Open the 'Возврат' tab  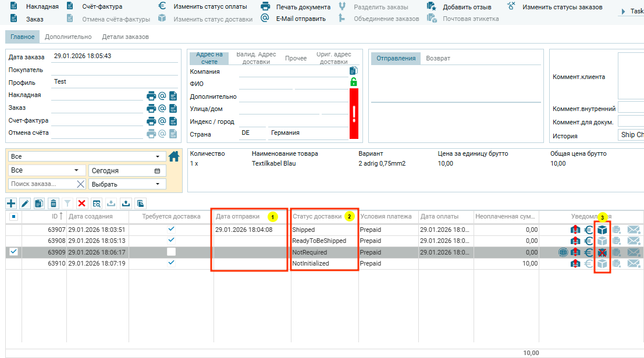438,58
